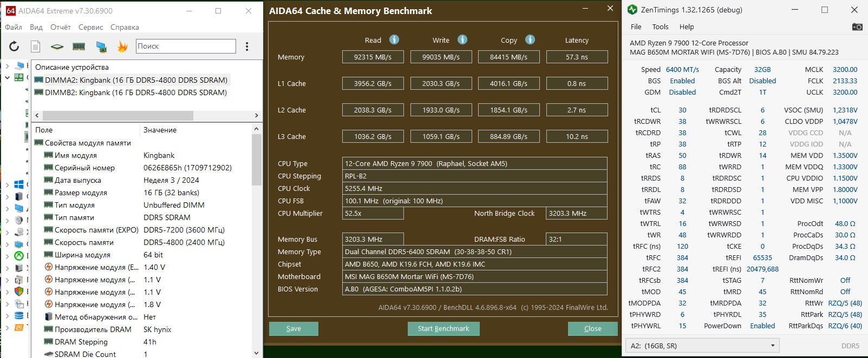The image size is (868, 358).
Task: Click the memory module icon in AIDA64 toolbar
Action: 79,47
